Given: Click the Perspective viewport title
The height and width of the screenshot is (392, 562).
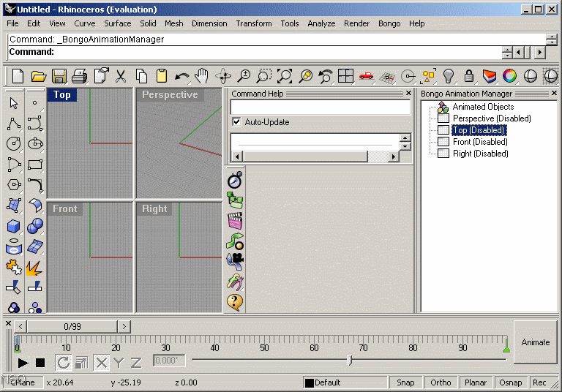Looking at the screenshot, I should click(x=170, y=94).
